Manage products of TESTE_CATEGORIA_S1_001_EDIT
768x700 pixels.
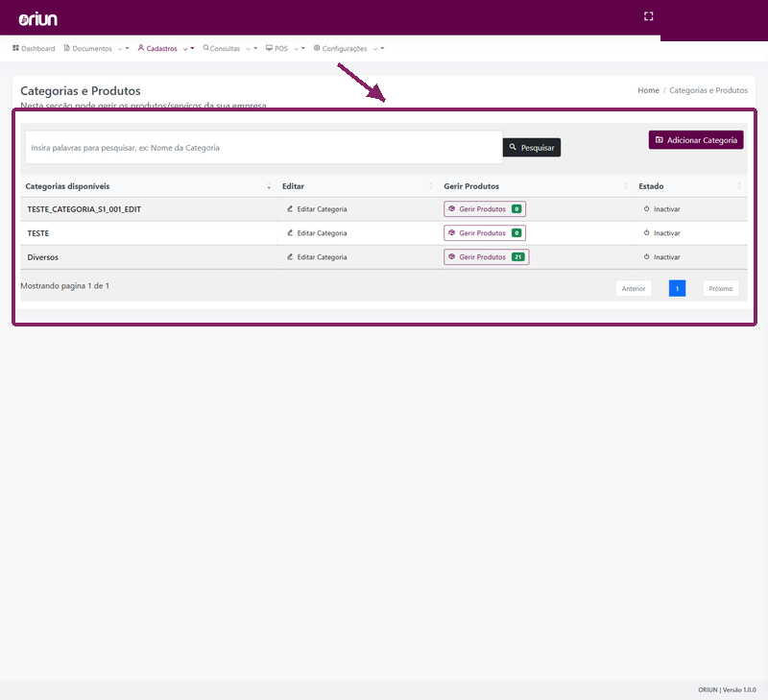click(485, 209)
